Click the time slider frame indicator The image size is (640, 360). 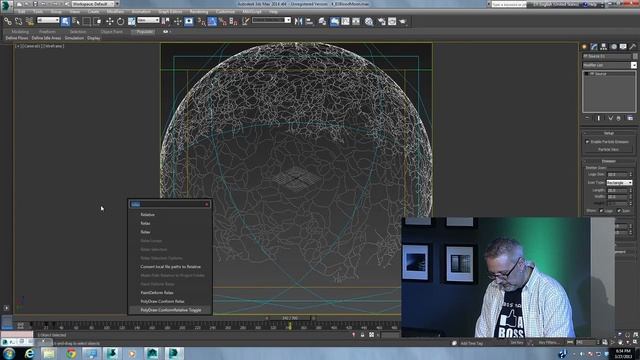(290, 318)
